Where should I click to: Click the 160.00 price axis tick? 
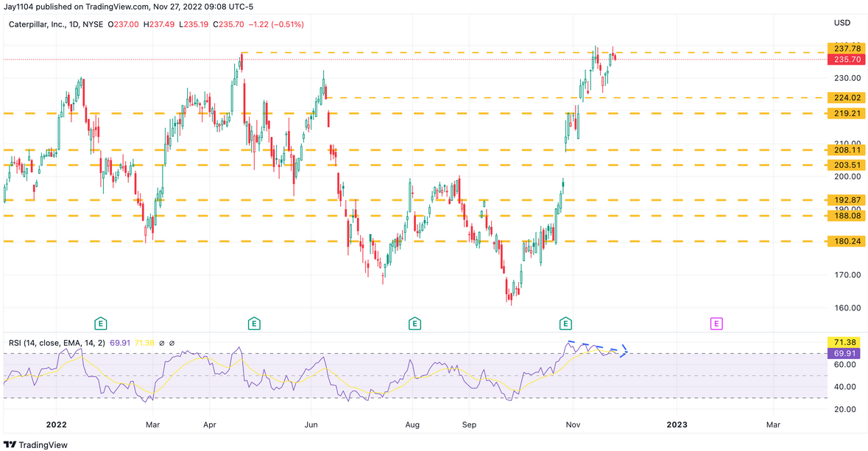coord(847,308)
